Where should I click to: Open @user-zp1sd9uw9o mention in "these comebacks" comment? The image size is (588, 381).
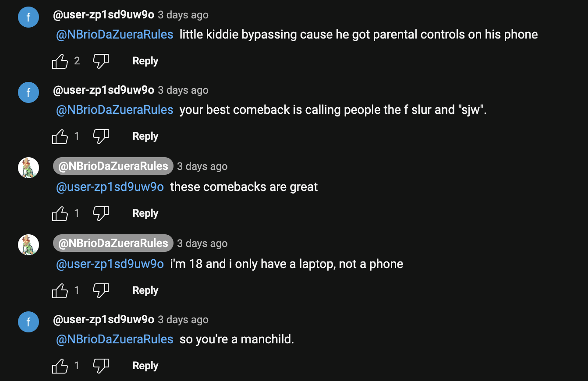[x=110, y=187]
